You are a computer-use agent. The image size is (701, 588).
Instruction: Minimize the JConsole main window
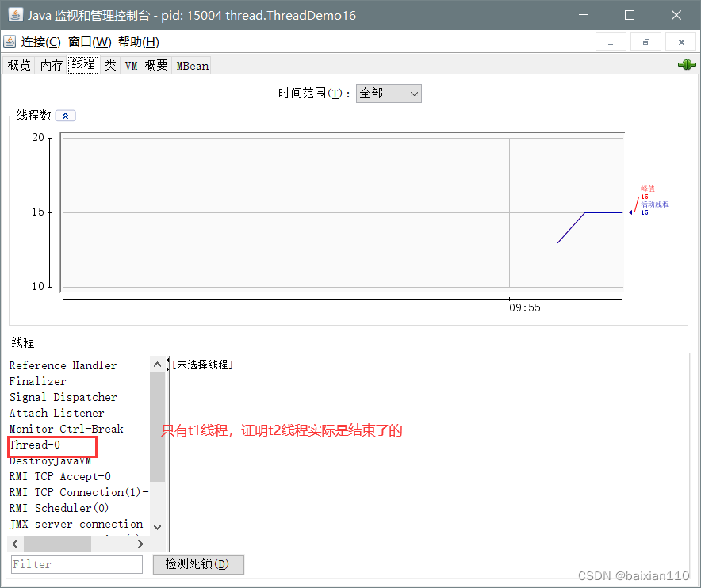click(584, 15)
